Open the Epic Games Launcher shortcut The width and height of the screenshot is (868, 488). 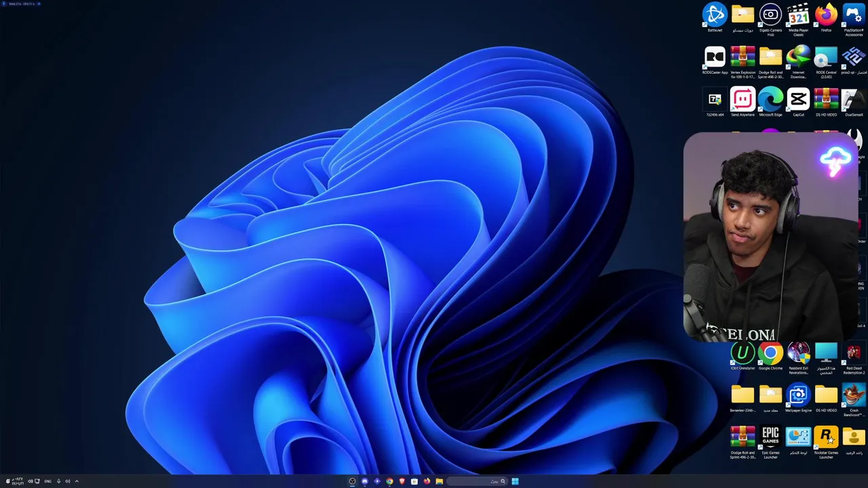click(x=770, y=442)
